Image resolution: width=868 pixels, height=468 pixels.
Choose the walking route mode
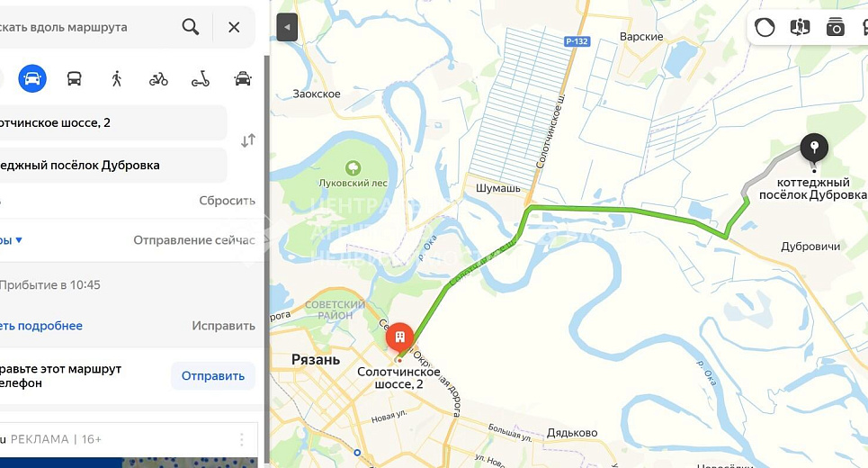pyautogui.click(x=116, y=78)
